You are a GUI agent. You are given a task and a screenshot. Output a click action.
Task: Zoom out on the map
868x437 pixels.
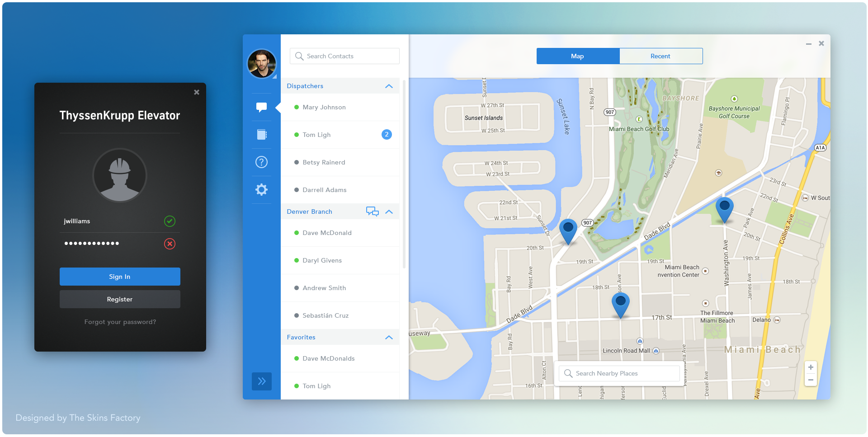pos(811,380)
